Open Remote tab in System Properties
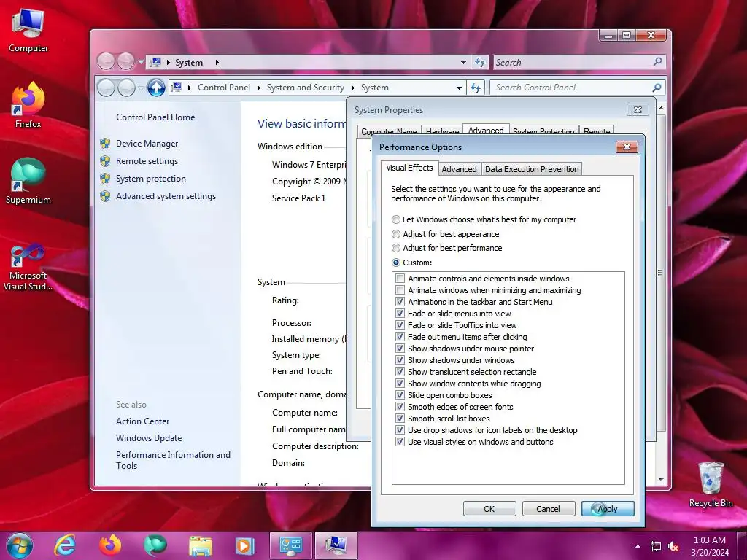 [597, 131]
